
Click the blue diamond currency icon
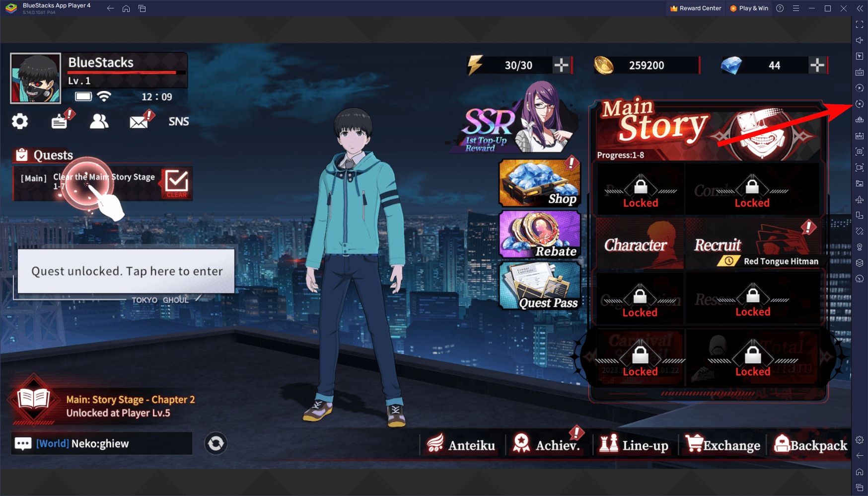click(731, 65)
